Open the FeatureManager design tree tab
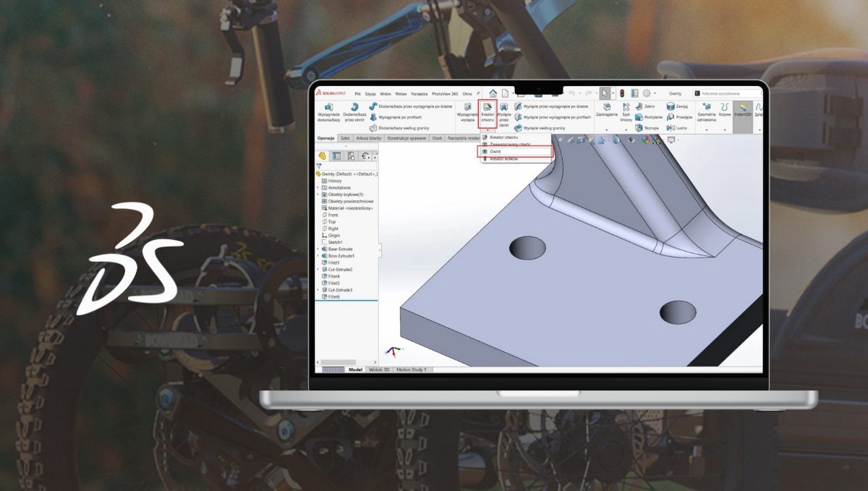Screen dimensions: 868x491 coord(323,155)
